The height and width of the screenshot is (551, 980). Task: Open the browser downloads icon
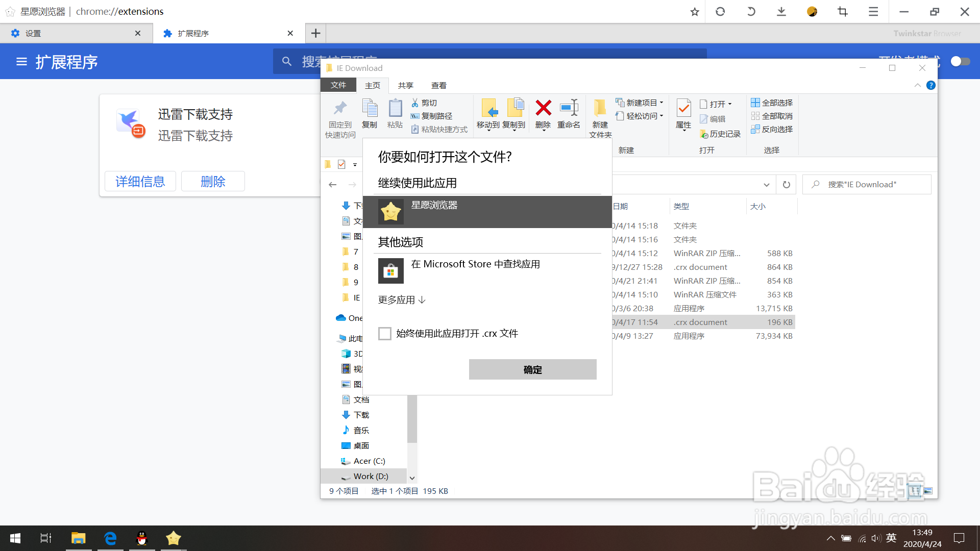pos(781,11)
